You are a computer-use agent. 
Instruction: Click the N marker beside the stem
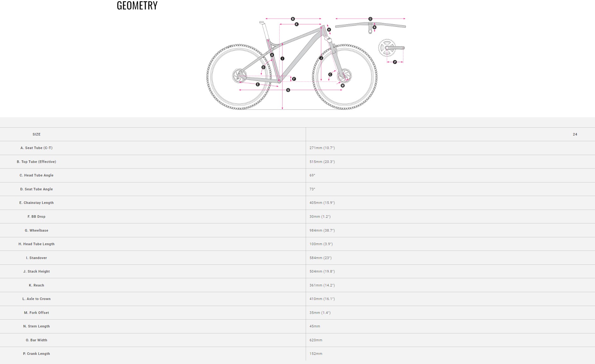374,27
